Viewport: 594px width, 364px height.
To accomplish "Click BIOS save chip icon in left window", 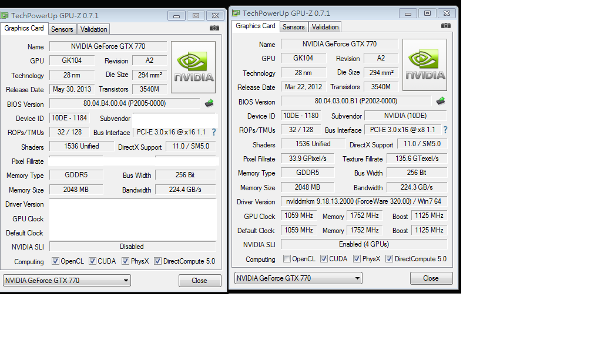I will (209, 103).
